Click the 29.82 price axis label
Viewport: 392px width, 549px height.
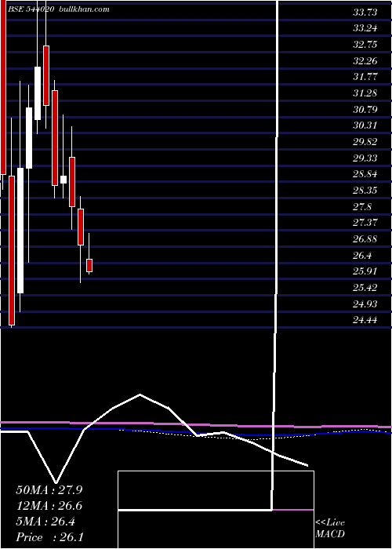point(365,142)
